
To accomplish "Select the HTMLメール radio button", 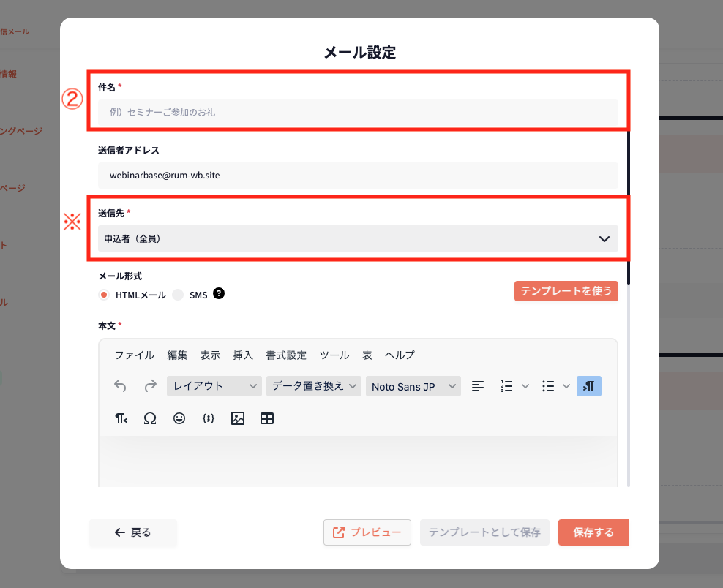I will click(104, 295).
